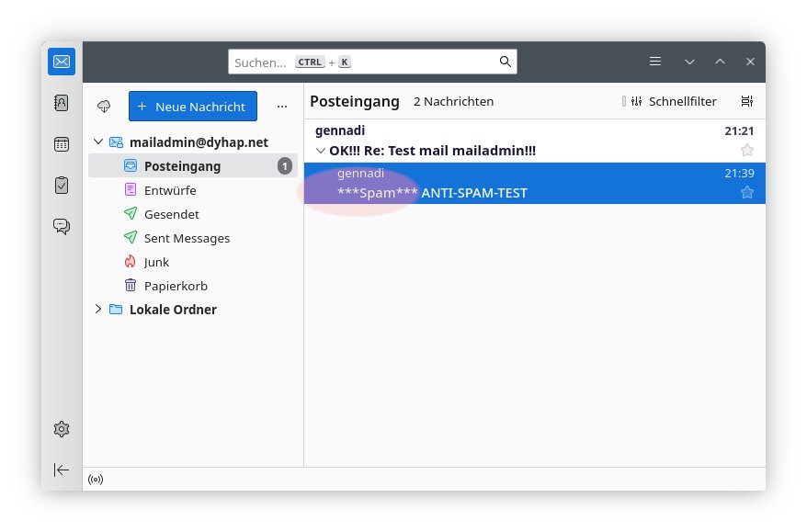Collapse the OK!!! Re: Test mail thread
Viewport: 807px width, 532px height.
[320, 150]
